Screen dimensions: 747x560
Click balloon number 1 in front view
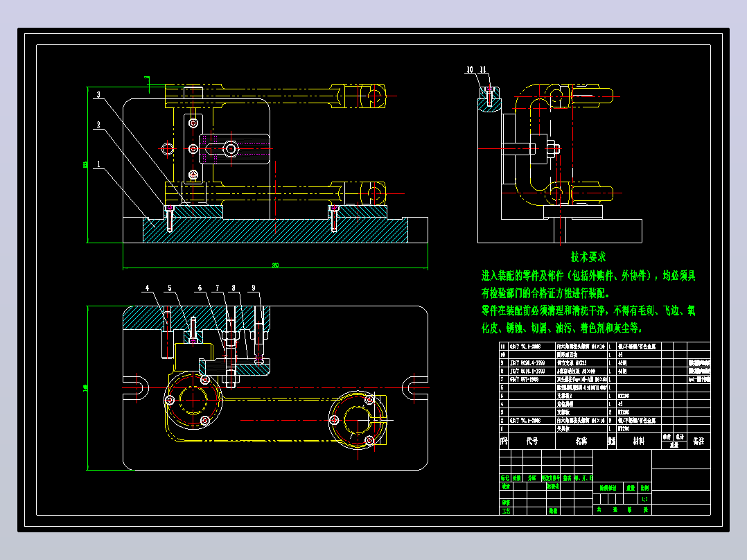(98, 164)
